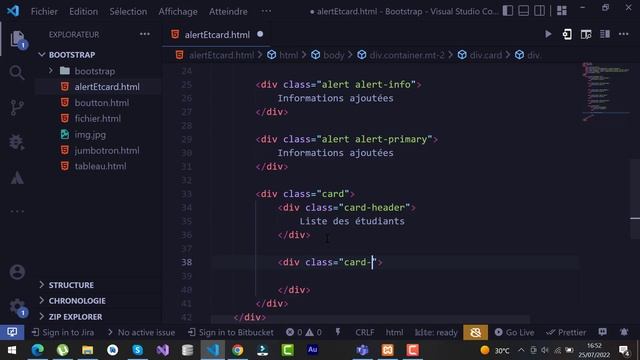The image size is (640, 360).
Task: Open the Edition menu
Action: 83,11
